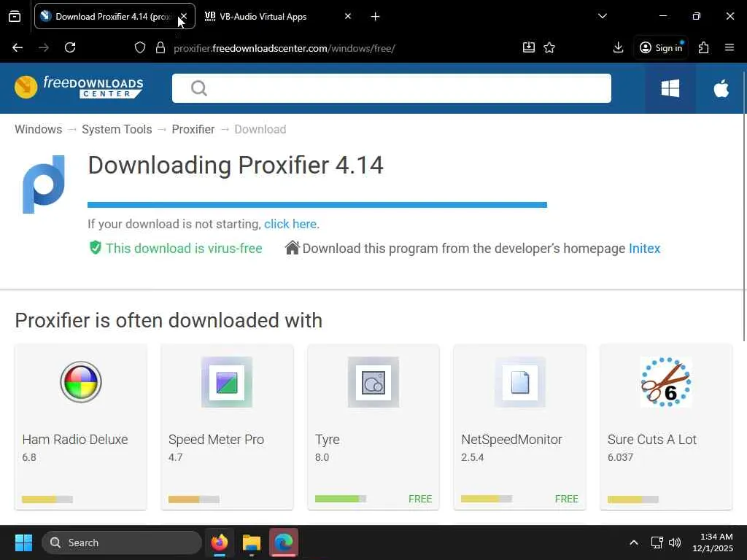Screen dimensions: 747x560
Task: Click the Speed Meter Pro title
Action: point(216,440)
